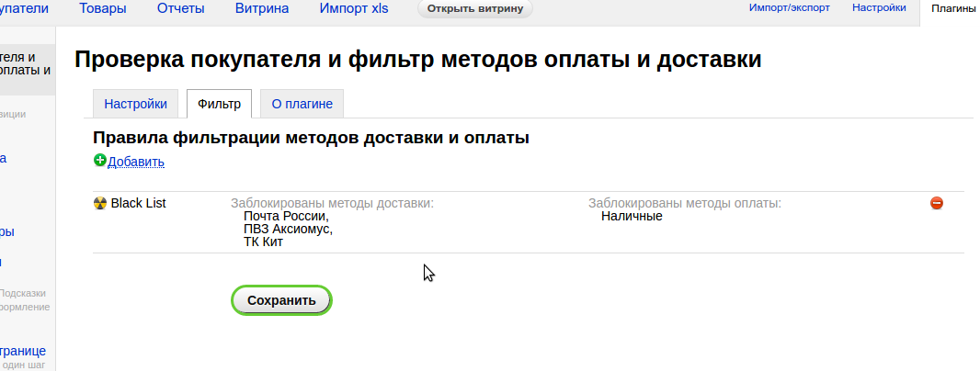The image size is (980, 371).
Task: Click the Black List rule name
Action: (138, 203)
